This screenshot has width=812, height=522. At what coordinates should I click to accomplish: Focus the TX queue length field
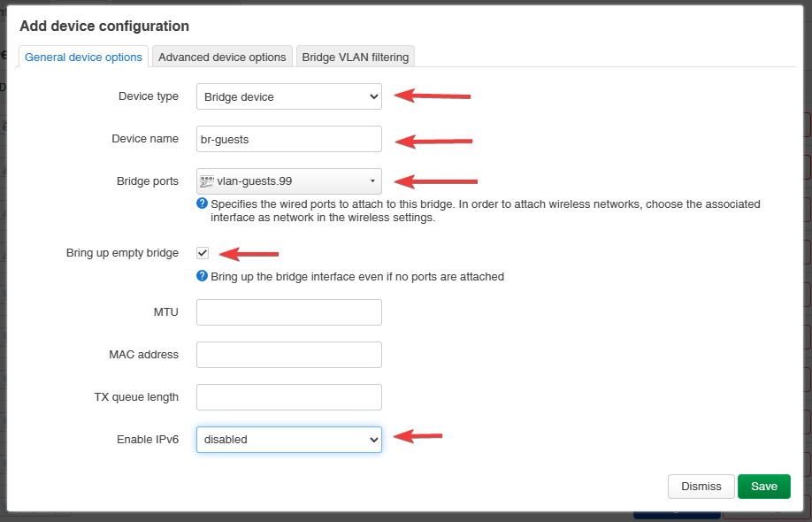point(289,397)
